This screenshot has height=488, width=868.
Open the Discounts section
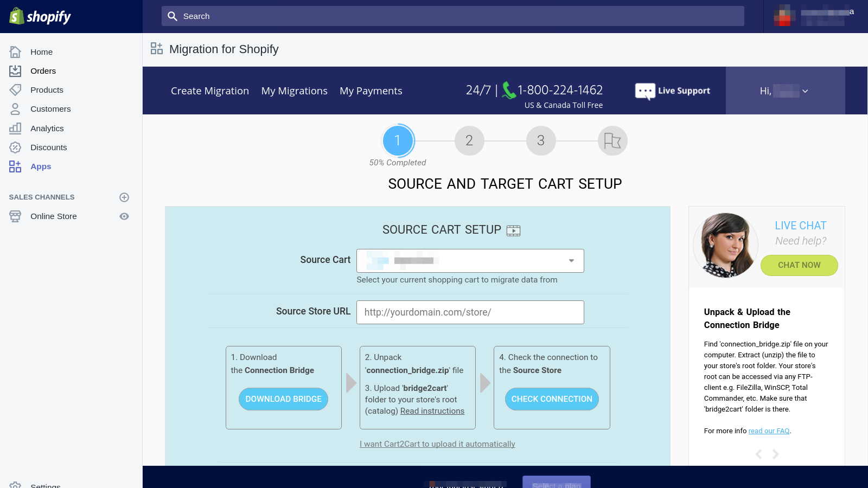48,147
